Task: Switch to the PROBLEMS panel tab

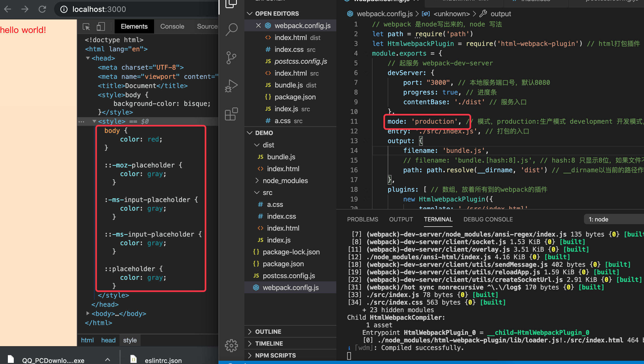Action: [363, 219]
